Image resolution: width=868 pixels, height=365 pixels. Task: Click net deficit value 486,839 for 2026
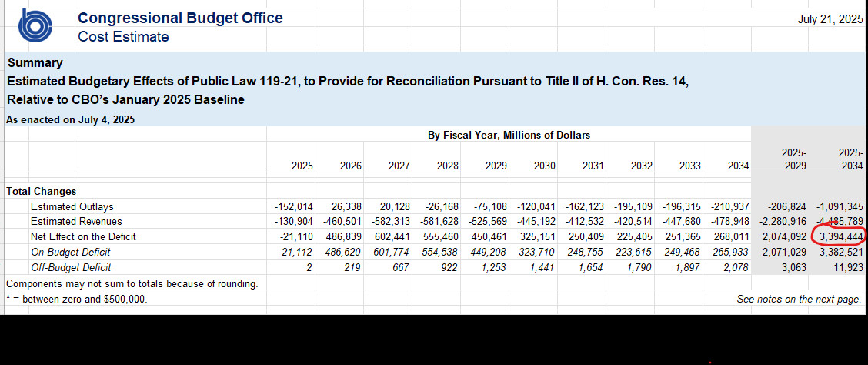point(344,236)
